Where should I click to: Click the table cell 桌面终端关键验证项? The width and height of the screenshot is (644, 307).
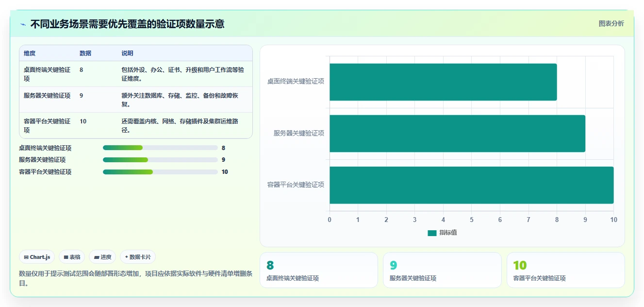47,74
